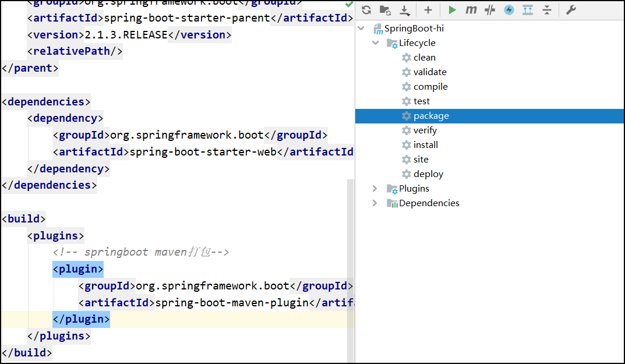Click the gear icon beside deploy
625x364 pixels.
[407, 174]
